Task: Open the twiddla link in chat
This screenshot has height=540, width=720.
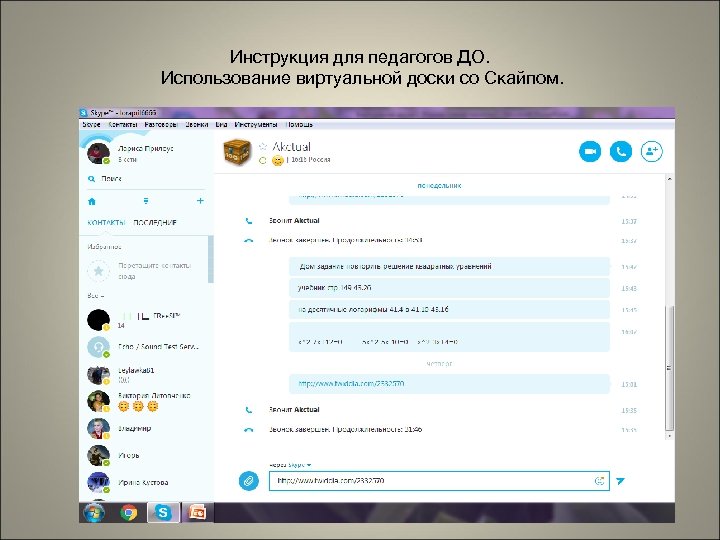Action: point(351,383)
